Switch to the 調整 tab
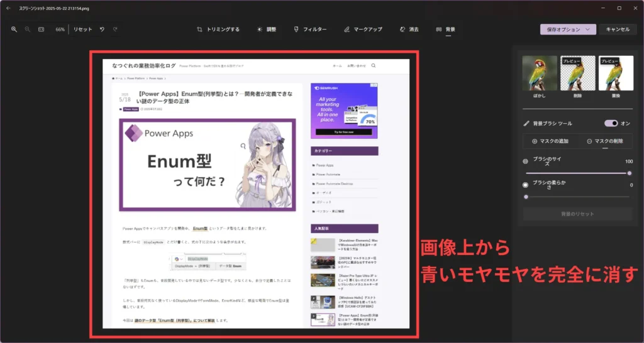Image resolution: width=644 pixels, height=343 pixels. [x=267, y=30]
